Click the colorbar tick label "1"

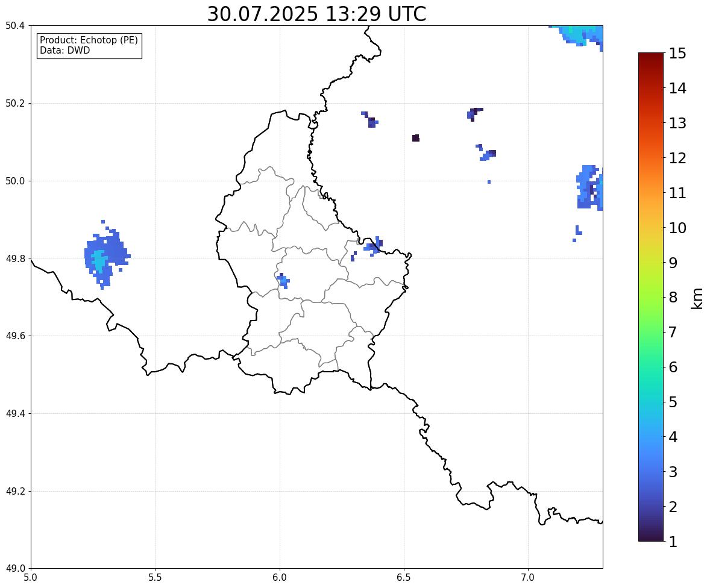click(x=673, y=542)
